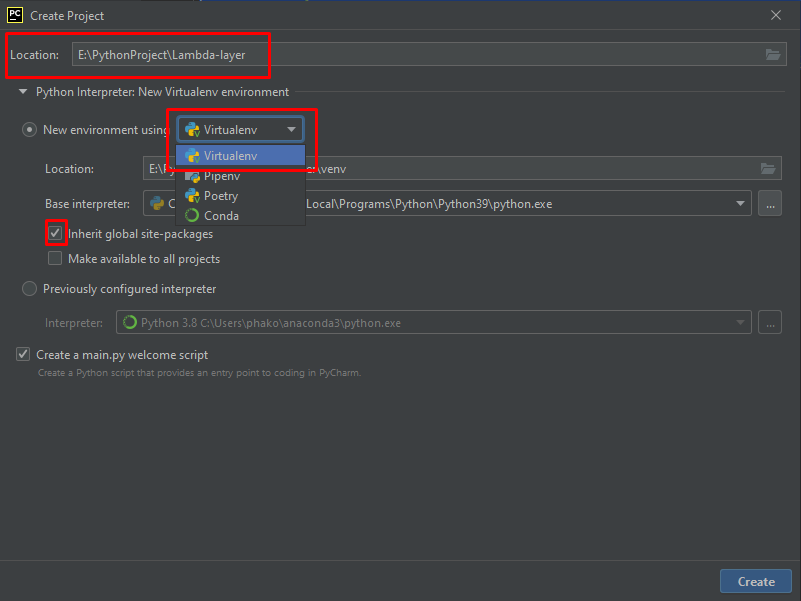Uncheck Inherit global site-packages
The width and height of the screenshot is (801, 601).
pyautogui.click(x=55, y=234)
